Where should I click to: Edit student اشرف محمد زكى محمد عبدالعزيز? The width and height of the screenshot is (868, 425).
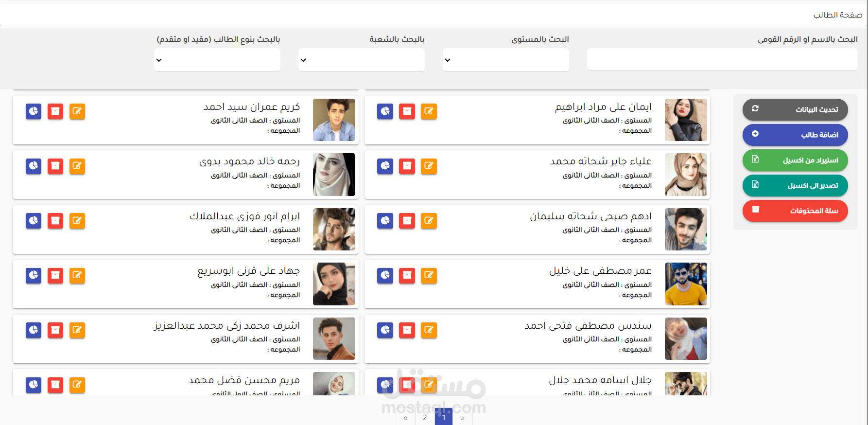coord(77,330)
